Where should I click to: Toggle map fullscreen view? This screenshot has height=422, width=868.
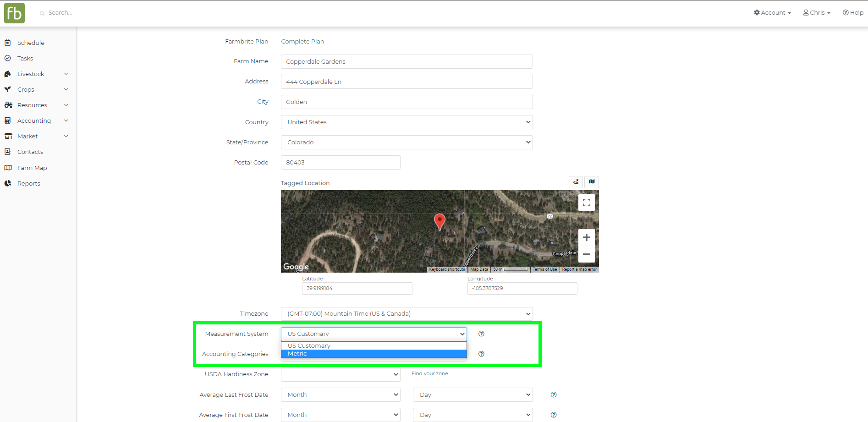click(x=586, y=203)
